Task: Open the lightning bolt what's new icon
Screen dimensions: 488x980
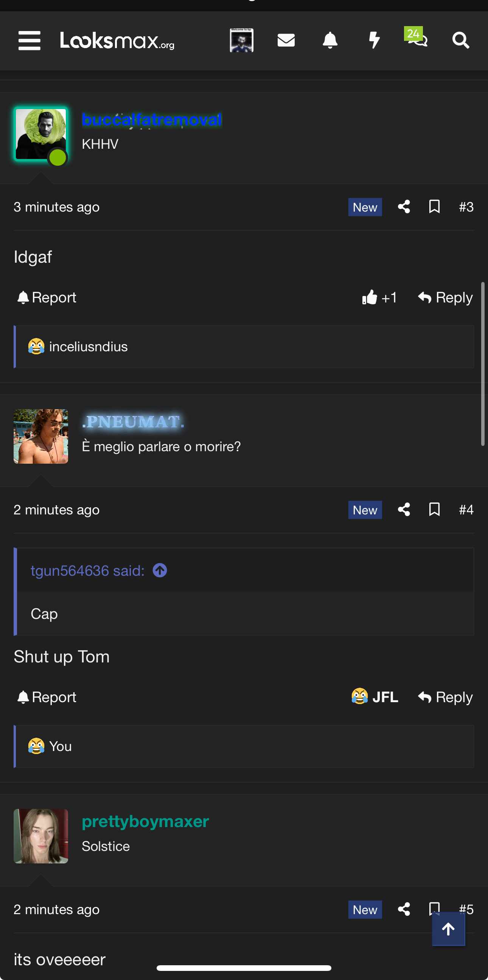Action: 375,40
